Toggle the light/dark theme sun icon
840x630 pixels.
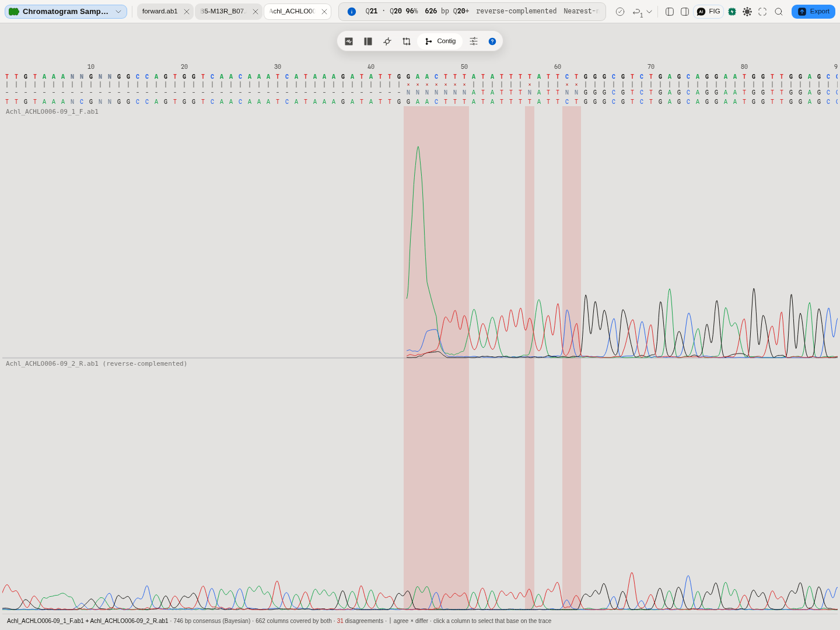(747, 12)
